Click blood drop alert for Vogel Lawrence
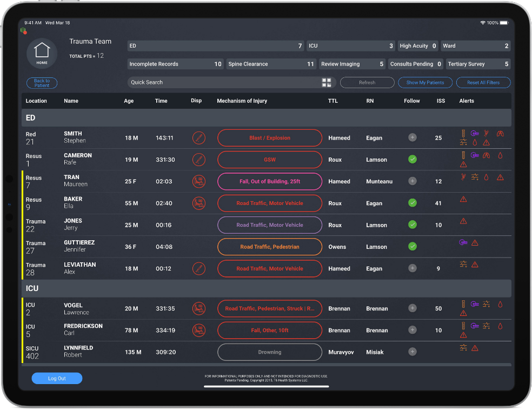Image resolution: width=532 pixels, height=409 pixels. (500, 305)
